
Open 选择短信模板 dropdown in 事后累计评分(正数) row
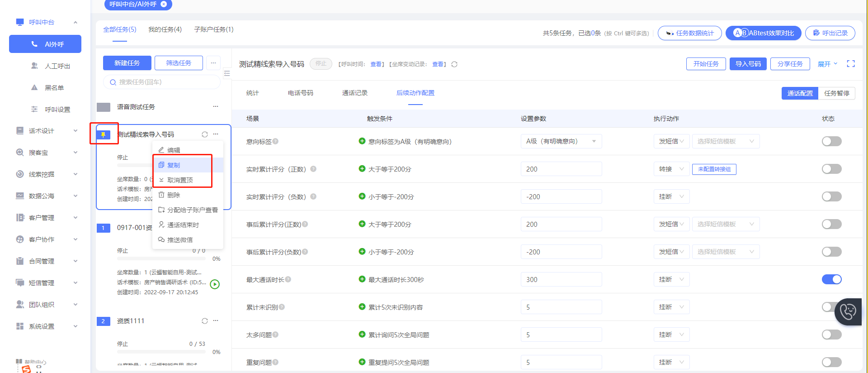pos(726,224)
